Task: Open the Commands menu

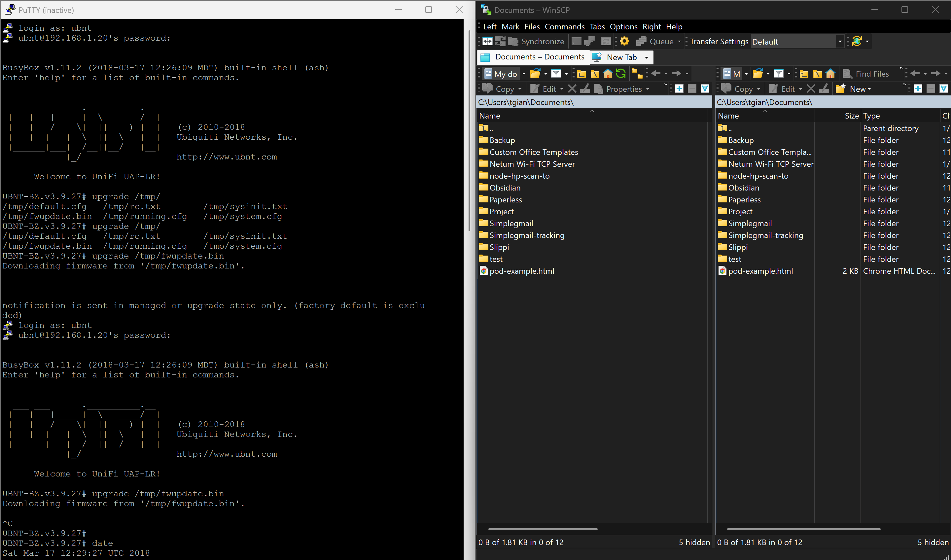Action: pyautogui.click(x=565, y=26)
